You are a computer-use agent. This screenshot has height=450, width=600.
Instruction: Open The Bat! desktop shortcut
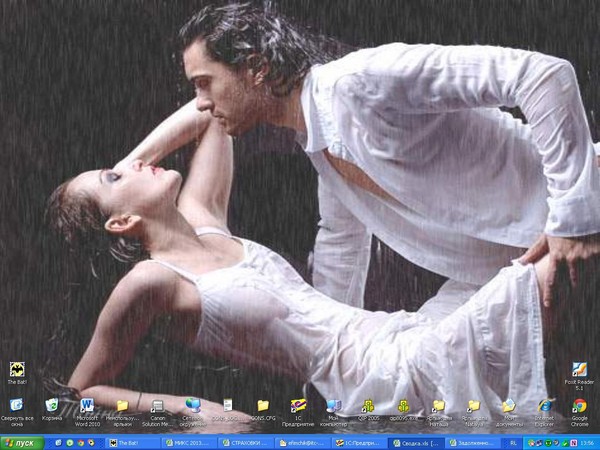click(x=17, y=373)
